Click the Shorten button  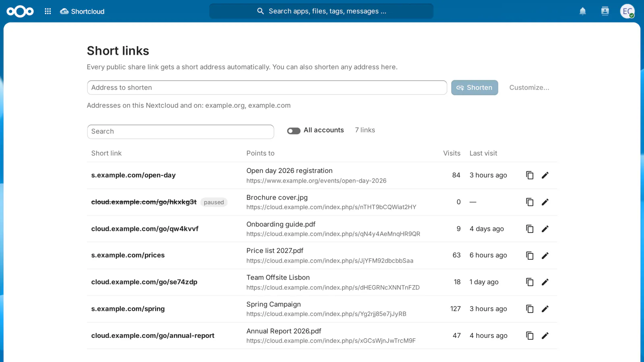point(475,88)
